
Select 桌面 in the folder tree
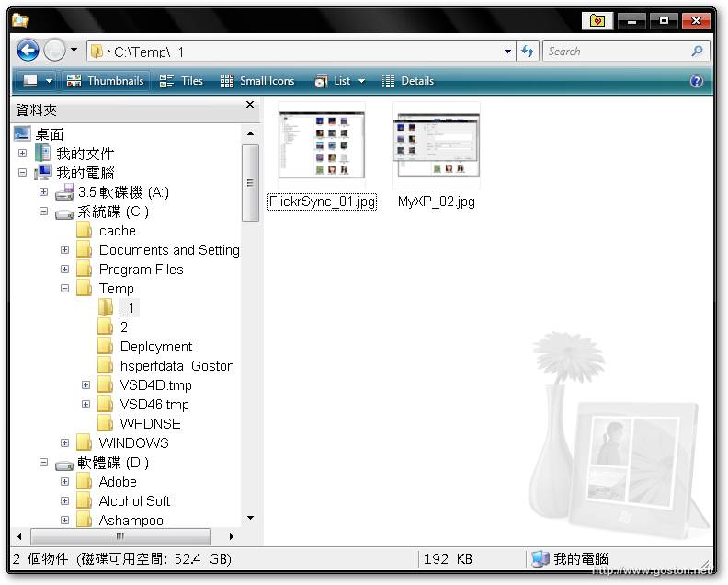click(x=50, y=134)
